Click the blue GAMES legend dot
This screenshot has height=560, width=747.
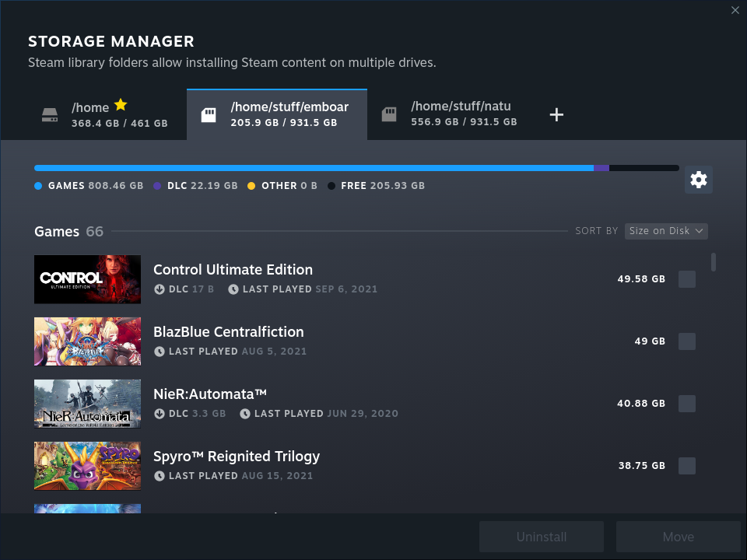[x=38, y=186]
